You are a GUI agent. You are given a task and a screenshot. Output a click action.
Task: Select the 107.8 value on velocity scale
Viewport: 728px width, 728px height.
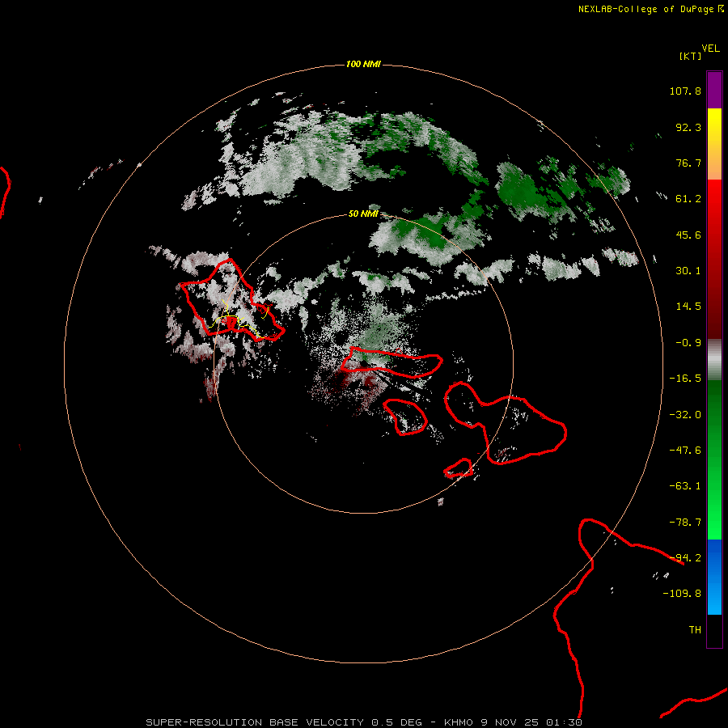[685, 91]
